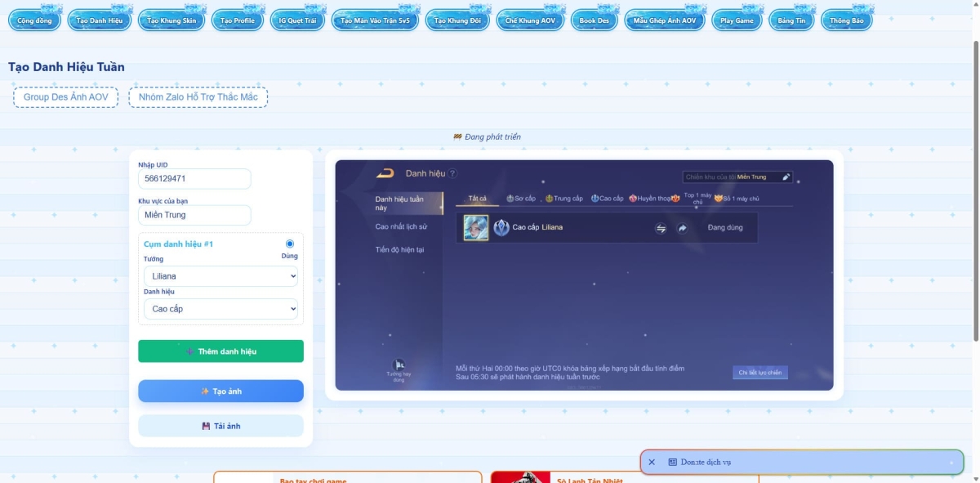Open the help question mark beside Danh hiệu
980x483 pixels.
[452, 173]
